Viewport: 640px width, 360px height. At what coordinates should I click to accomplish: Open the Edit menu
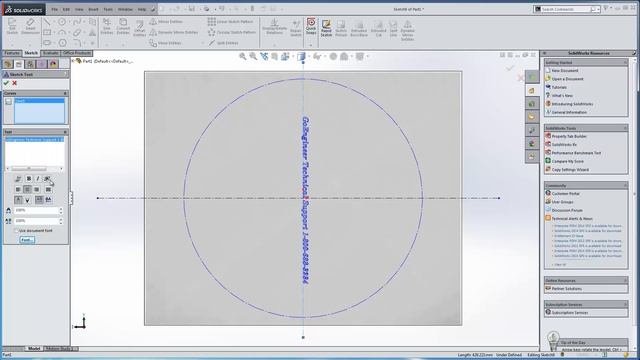point(66,9)
